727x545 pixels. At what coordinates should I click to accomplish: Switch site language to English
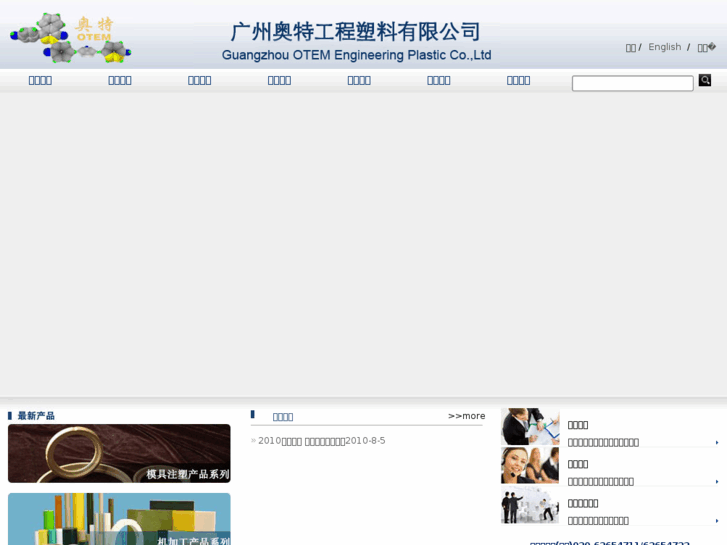664,47
